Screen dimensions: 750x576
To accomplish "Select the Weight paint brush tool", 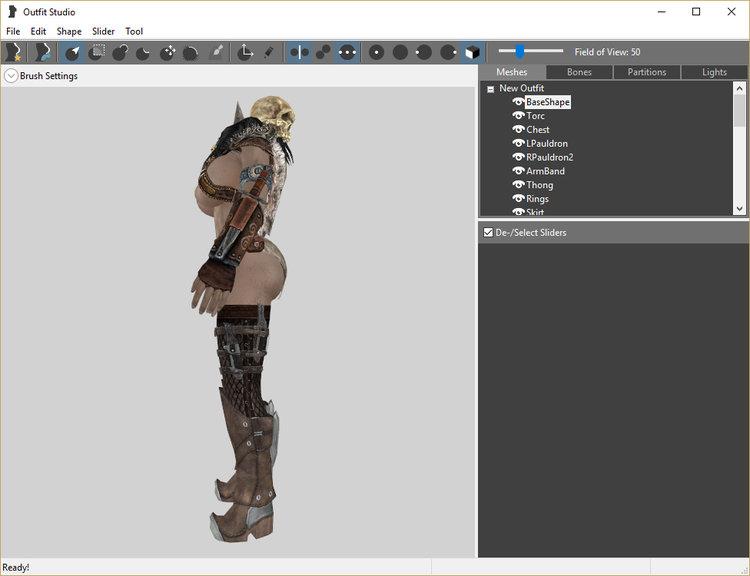I will (218, 52).
